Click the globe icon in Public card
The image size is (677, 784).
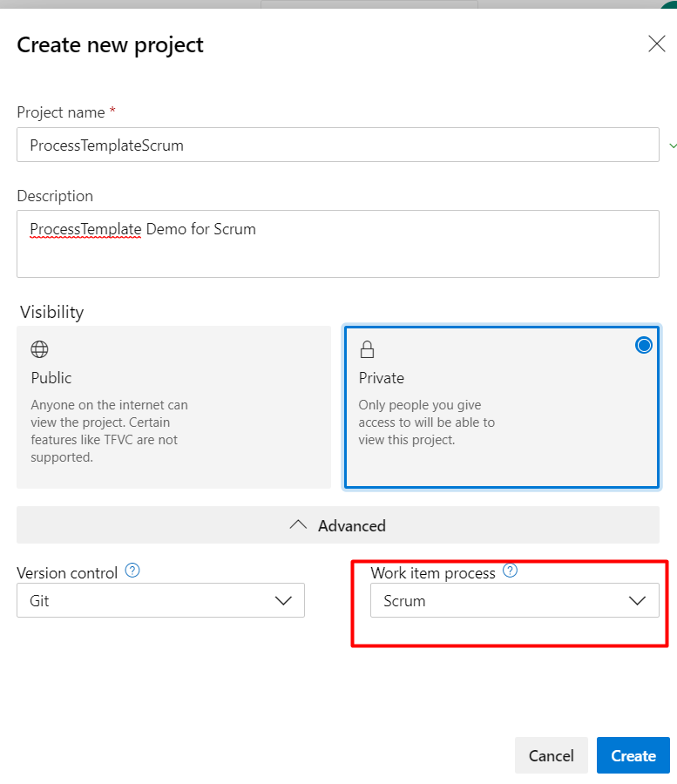point(39,349)
